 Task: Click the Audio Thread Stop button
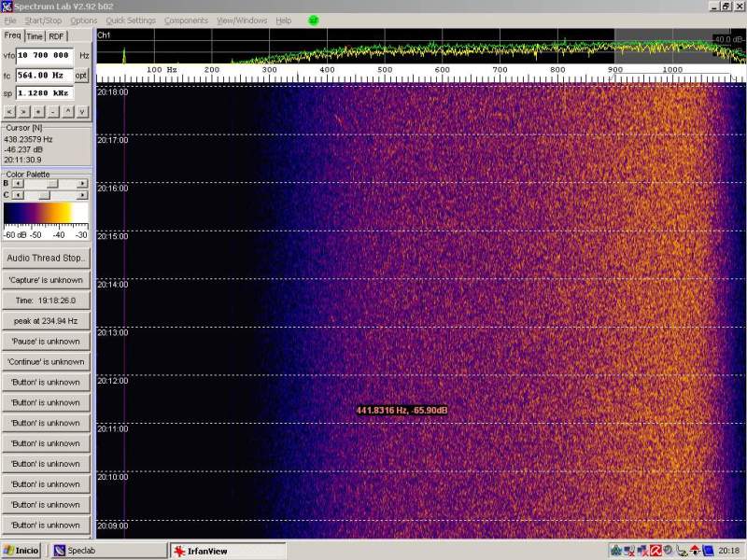46,258
